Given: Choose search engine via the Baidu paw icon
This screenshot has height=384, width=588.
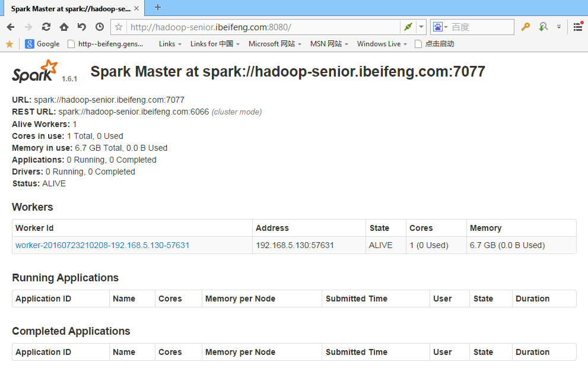Looking at the screenshot, I should point(440,27).
